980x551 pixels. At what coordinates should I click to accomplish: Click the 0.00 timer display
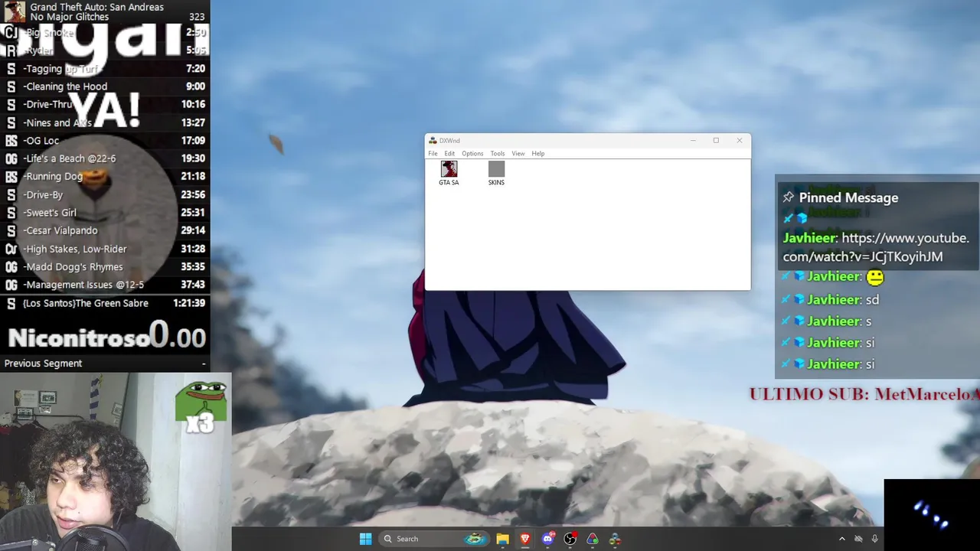click(178, 336)
